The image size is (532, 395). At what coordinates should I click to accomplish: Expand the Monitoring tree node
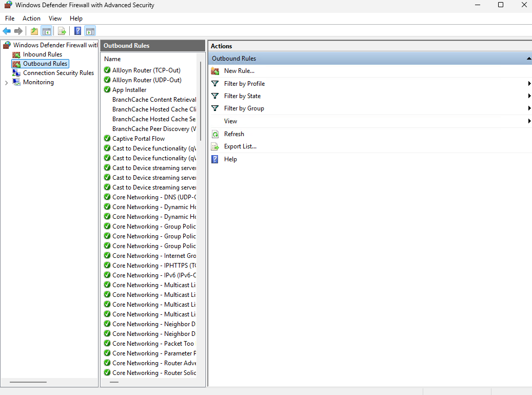(6, 83)
